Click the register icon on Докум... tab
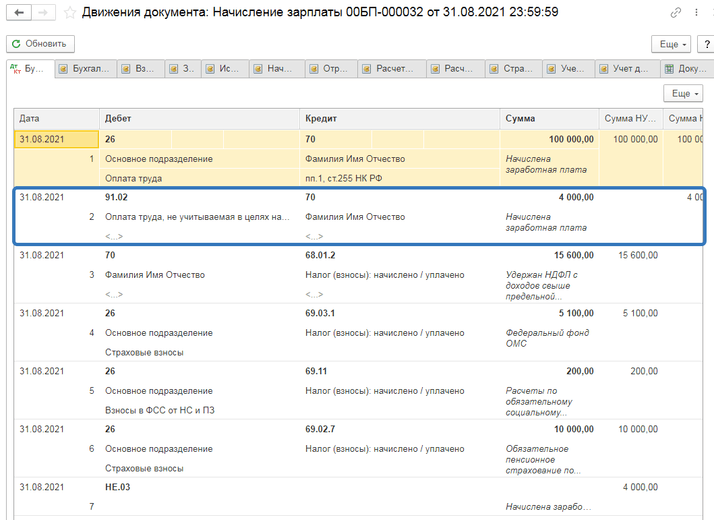Viewport: 714px width, 520px height. tap(669, 69)
